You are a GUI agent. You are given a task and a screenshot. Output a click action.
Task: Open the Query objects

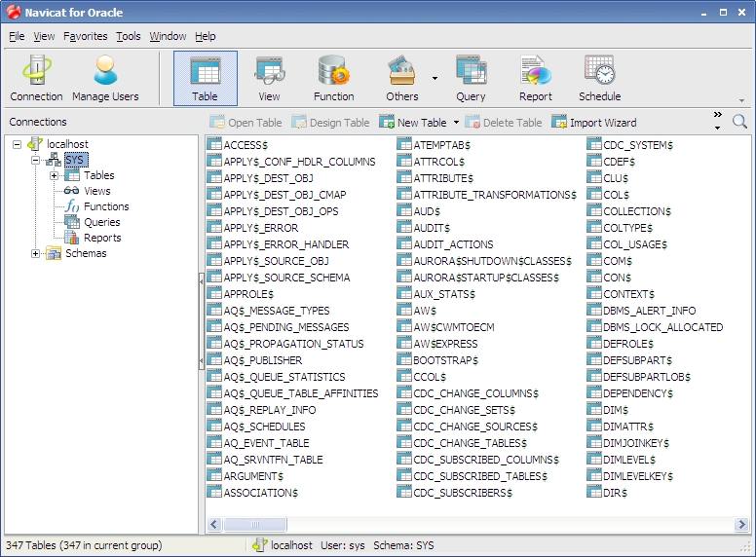click(x=472, y=79)
